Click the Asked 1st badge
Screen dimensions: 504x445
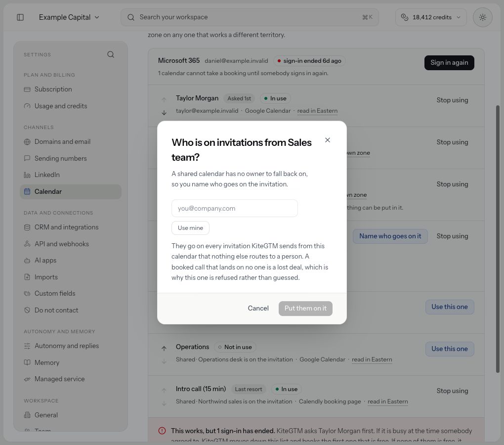(x=239, y=99)
